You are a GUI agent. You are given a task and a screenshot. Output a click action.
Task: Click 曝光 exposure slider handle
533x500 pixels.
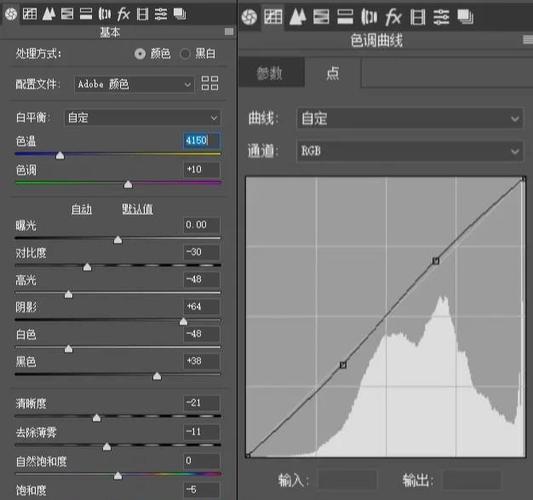(x=118, y=240)
